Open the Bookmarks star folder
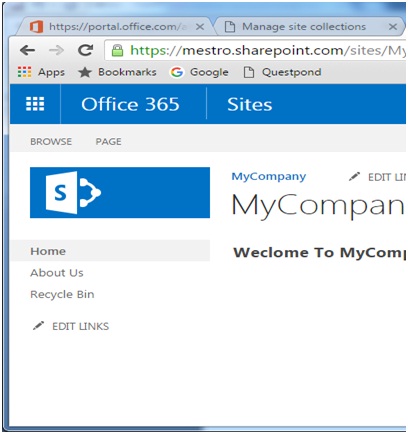 click(x=117, y=72)
